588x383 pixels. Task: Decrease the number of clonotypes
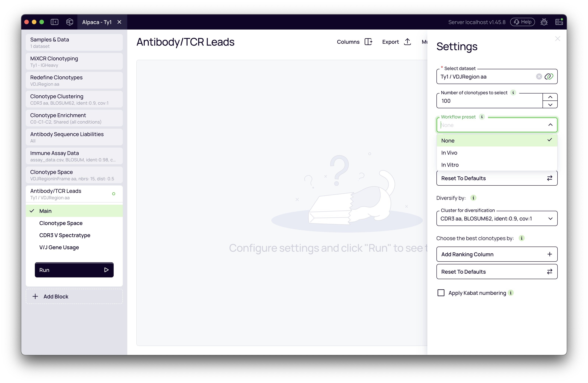550,105
